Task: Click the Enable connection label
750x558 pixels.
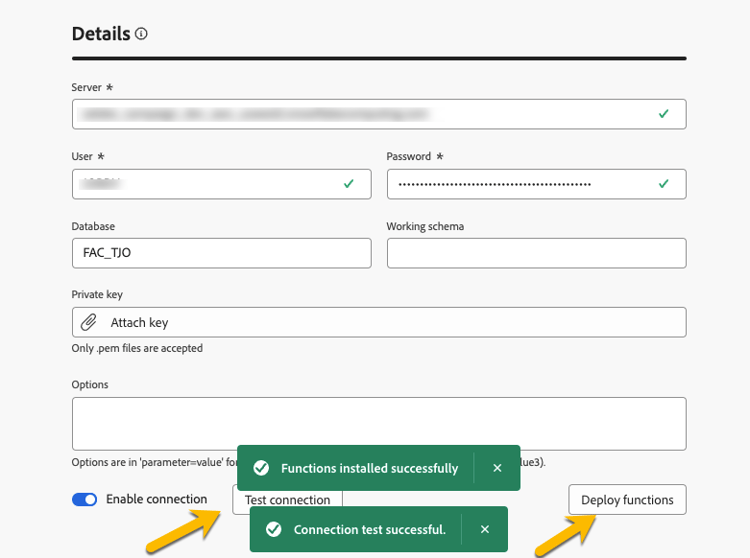Action: pyautogui.click(x=156, y=499)
